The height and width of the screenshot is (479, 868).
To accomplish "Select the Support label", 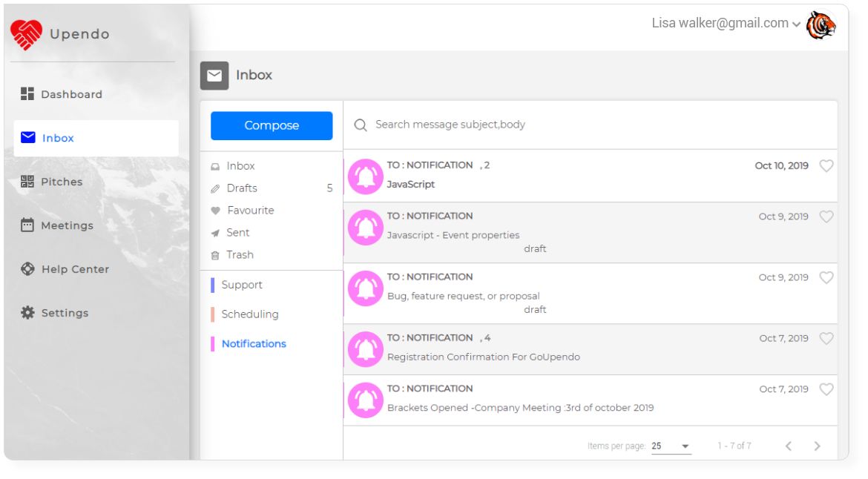I will point(242,285).
